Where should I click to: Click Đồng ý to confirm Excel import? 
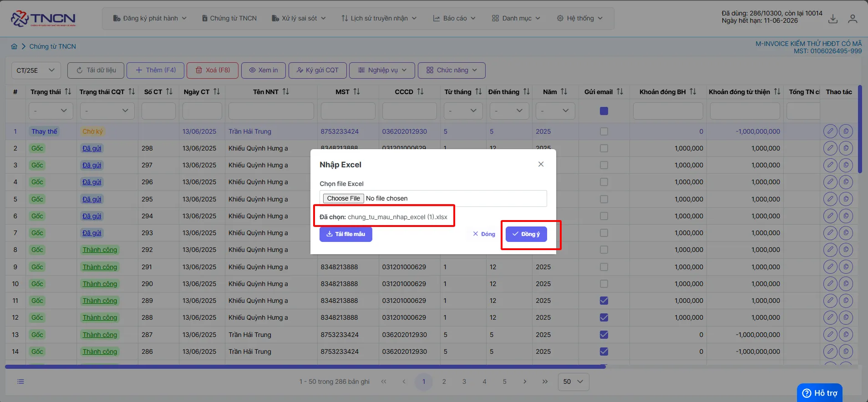coord(526,234)
